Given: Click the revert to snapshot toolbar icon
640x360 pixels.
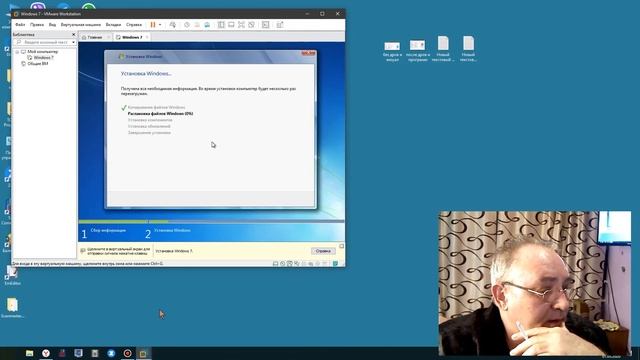Looking at the screenshot, I should coord(197,25).
